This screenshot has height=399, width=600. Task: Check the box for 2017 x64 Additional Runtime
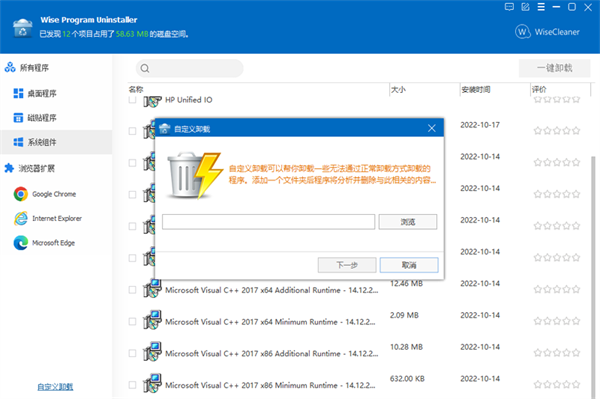point(132,290)
